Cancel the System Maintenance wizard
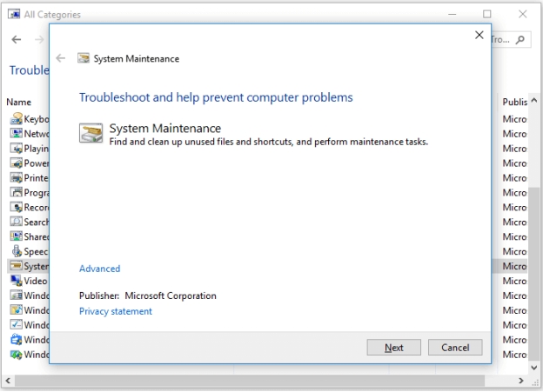 click(455, 348)
